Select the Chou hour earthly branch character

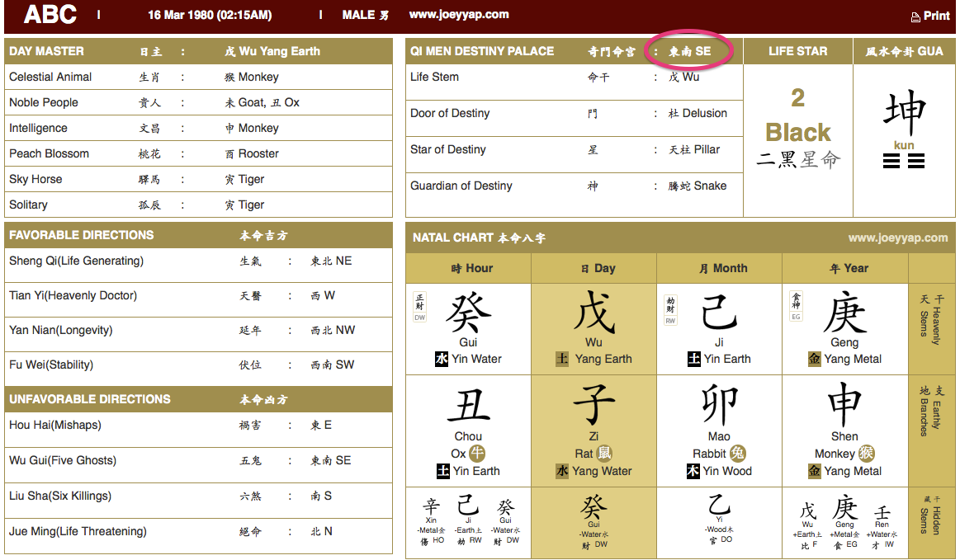[x=468, y=405]
